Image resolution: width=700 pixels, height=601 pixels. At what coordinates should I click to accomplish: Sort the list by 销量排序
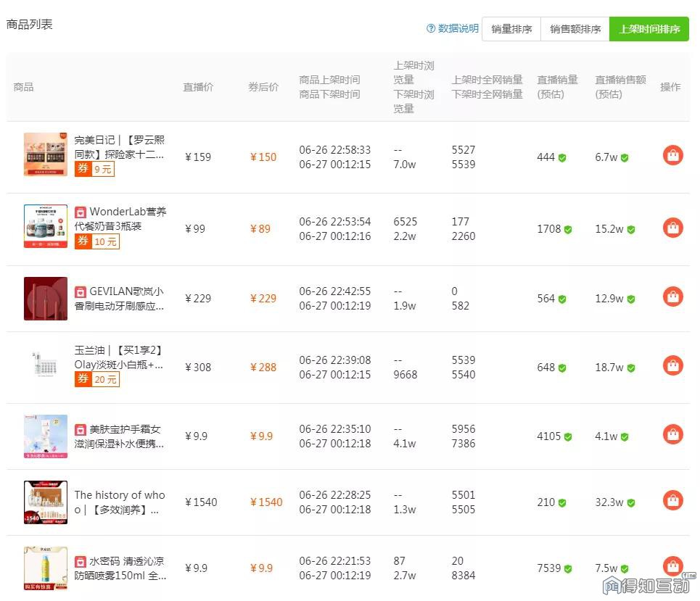click(x=511, y=29)
